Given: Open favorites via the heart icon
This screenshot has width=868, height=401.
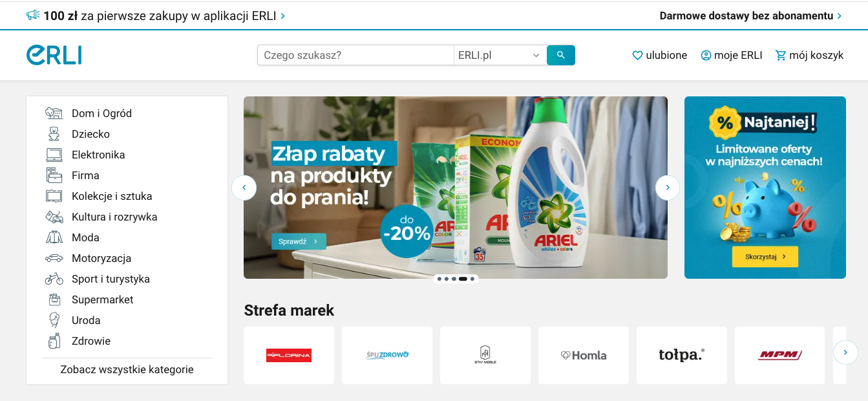Looking at the screenshot, I should [637, 56].
